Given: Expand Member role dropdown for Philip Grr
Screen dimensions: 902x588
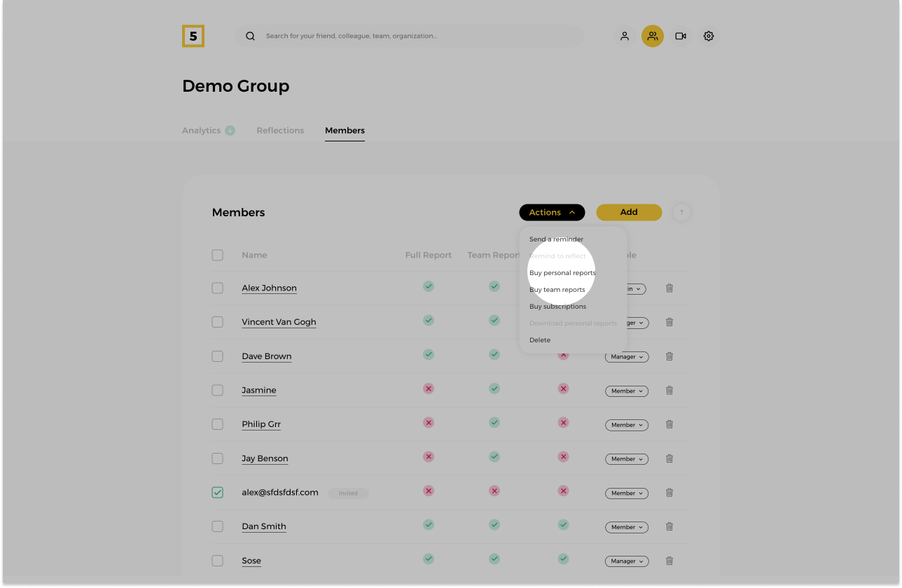Looking at the screenshot, I should point(627,425).
